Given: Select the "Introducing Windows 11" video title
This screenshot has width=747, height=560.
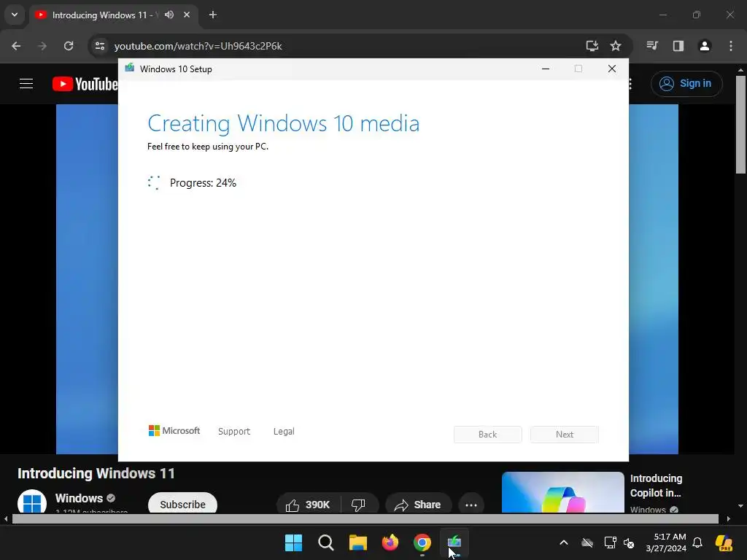Looking at the screenshot, I should [x=96, y=473].
